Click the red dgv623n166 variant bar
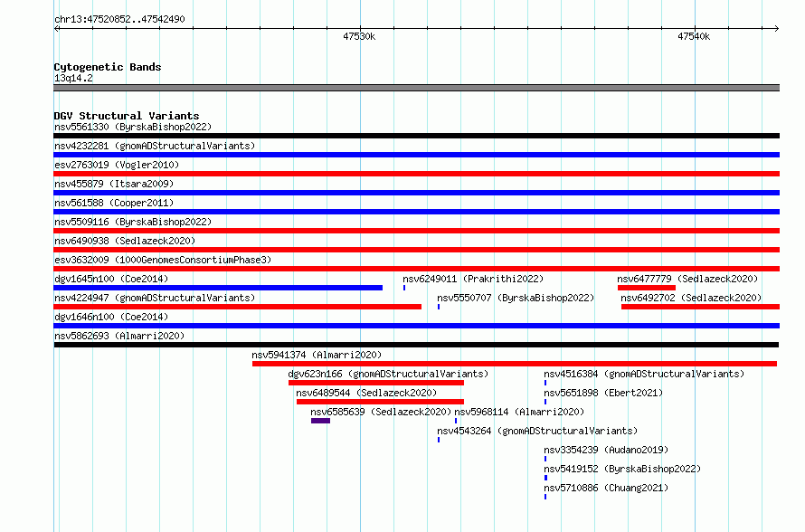Screen dimensions: 805x532 (376, 383)
